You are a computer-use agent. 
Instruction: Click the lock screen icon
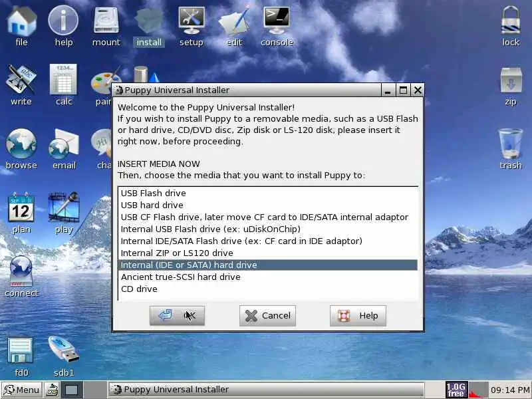[511, 27]
